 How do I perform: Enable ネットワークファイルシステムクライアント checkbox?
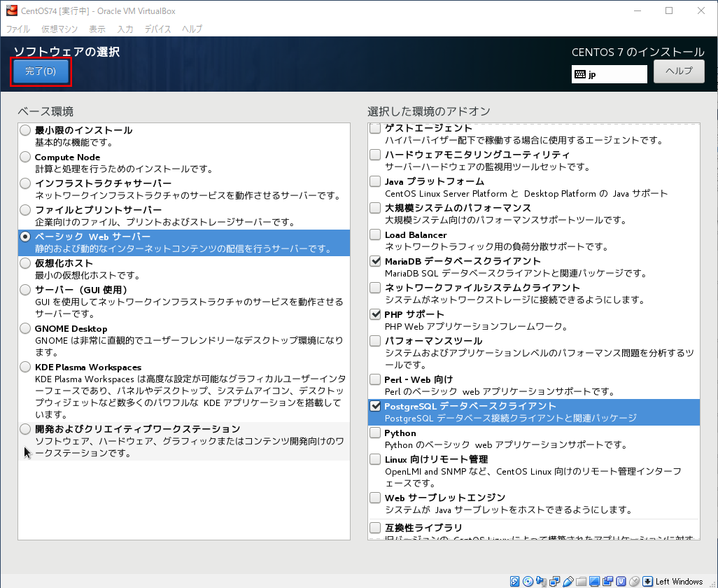point(375,288)
